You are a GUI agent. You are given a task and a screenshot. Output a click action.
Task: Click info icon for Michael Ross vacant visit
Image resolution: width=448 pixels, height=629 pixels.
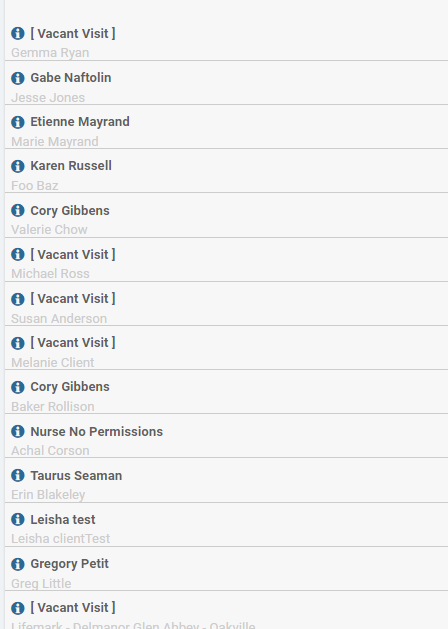tap(18, 254)
